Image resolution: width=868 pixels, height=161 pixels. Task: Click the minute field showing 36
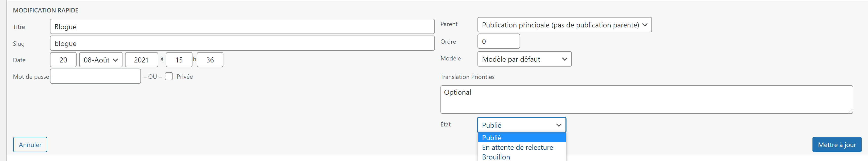[x=210, y=60]
